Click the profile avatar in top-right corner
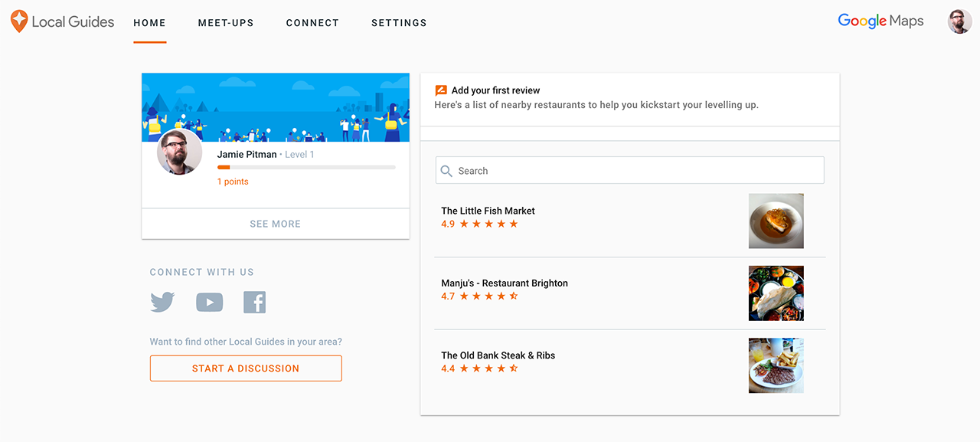This screenshot has height=442, width=980. click(x=959, y=21)
